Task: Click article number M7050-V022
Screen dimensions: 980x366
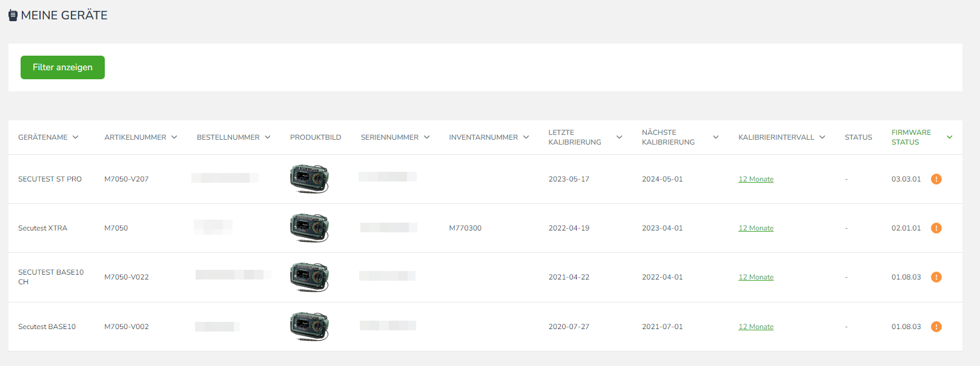Action: coord(127,277)
